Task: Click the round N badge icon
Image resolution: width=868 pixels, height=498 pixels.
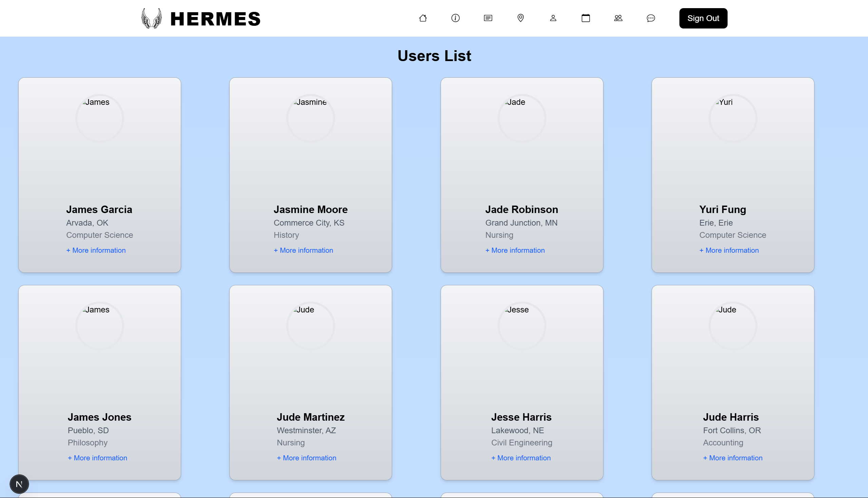Action: point(19,484)
